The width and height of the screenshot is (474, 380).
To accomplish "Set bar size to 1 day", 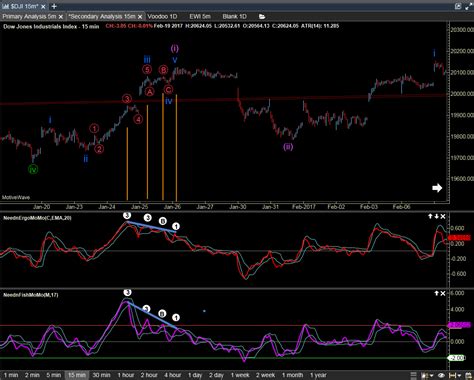I will click(195, 375).
